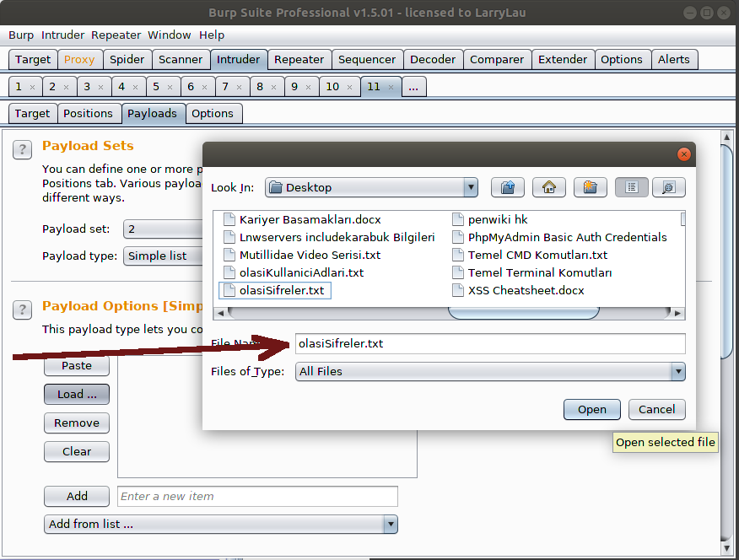The height and width of the screenshot is (560, 739).
Task: Close Intruder attack tab 10
Action: click(350, 87)
